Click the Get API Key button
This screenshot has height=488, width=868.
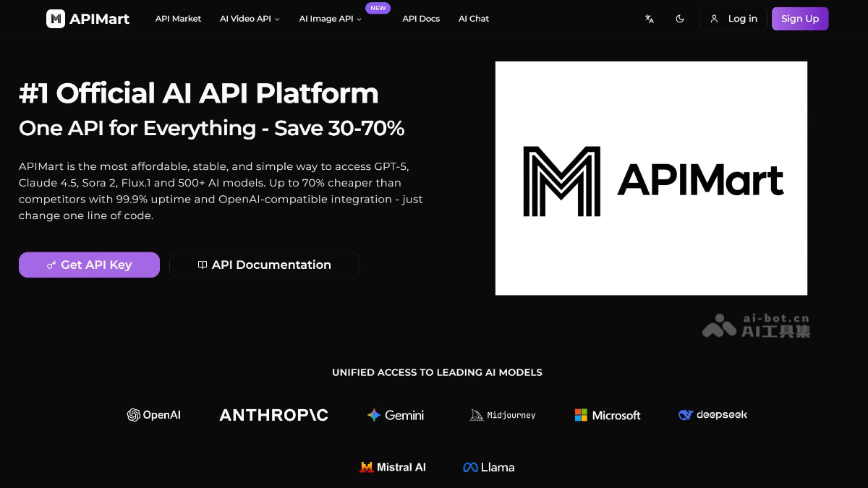click(x=89, y=265)
